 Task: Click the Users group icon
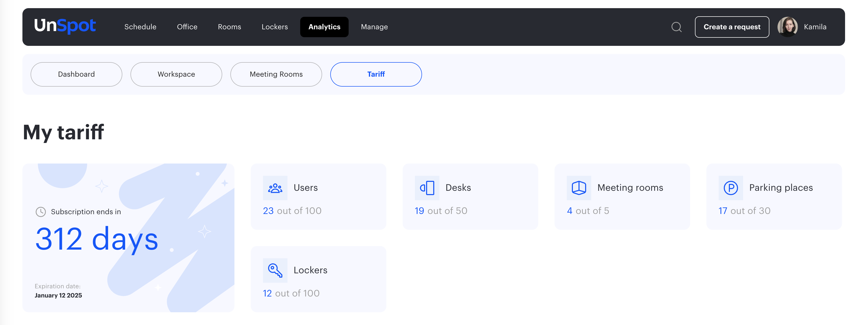(275, 188)
